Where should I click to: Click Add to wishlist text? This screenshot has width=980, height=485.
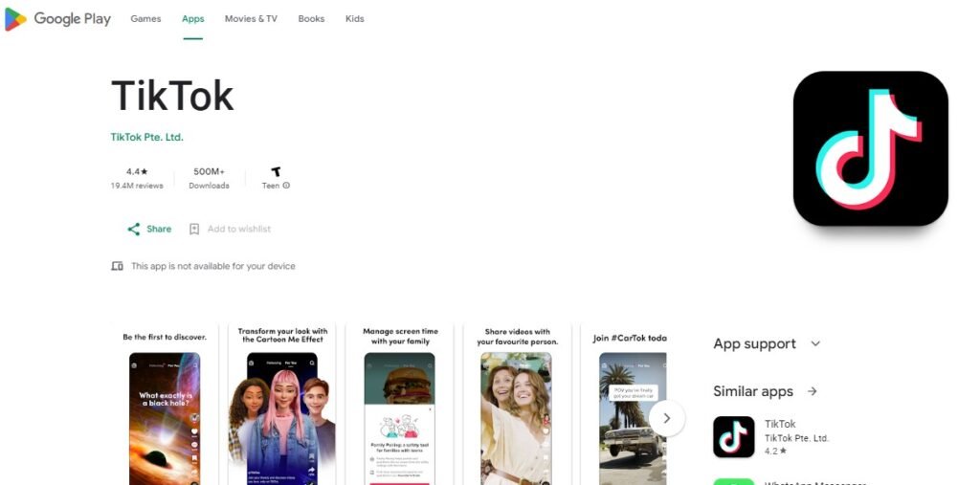point(238,229)
